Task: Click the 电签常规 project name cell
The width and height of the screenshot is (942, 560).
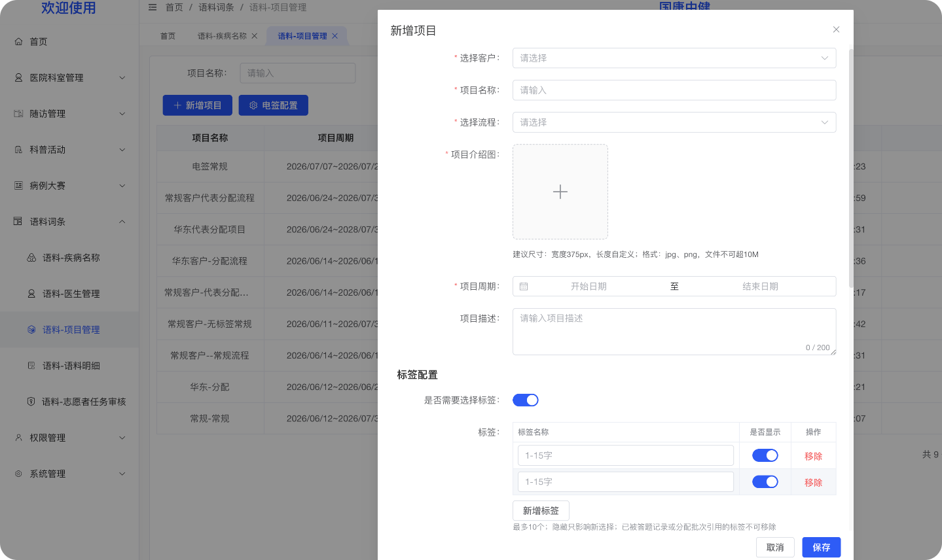Action: (x=209, y=166)
